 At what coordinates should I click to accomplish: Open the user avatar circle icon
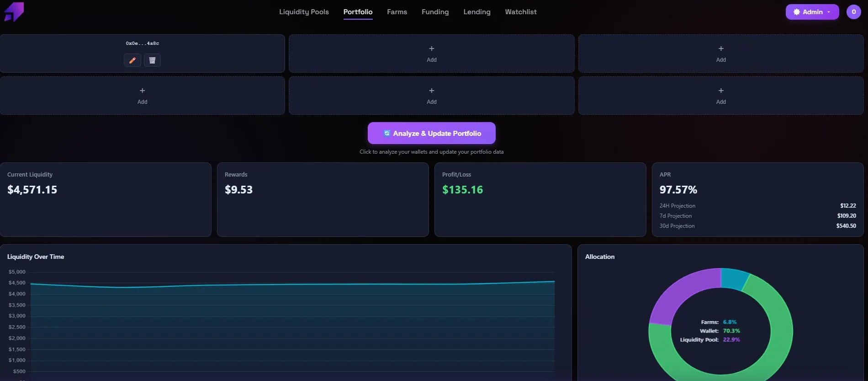tap(854, 12)
